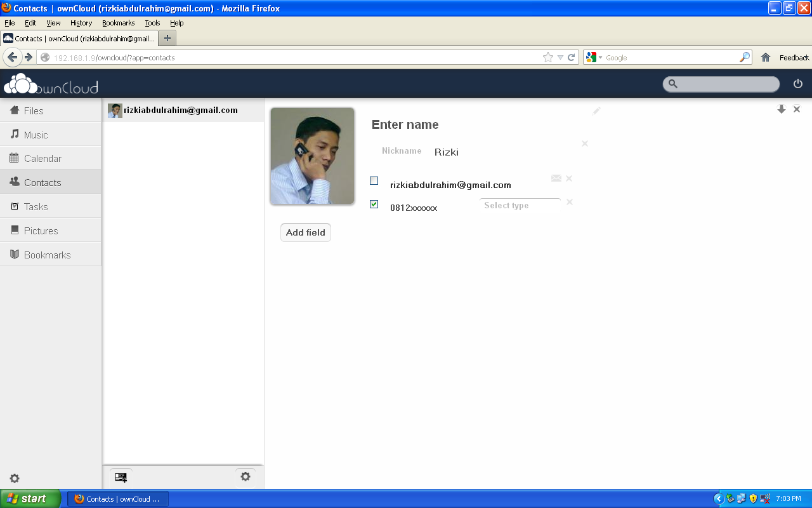Screen dimensions: 812x508
Task: Click the Add field button
Action: pos(306,232)
